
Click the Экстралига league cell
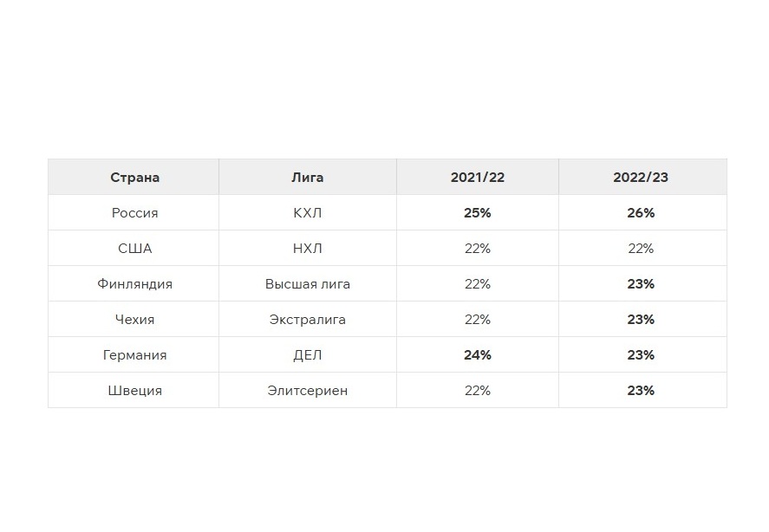coord(308,320)
